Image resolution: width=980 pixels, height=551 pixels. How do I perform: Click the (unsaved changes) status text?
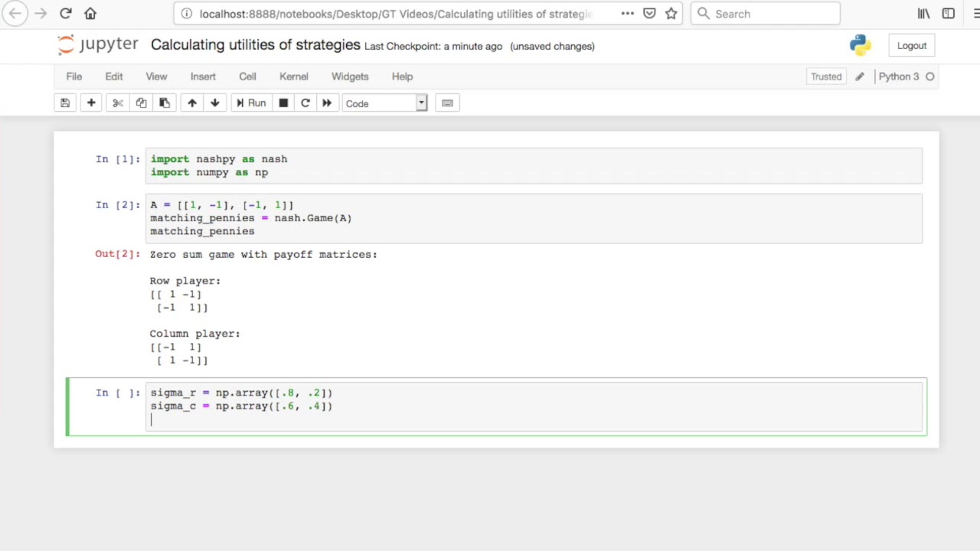552,46
